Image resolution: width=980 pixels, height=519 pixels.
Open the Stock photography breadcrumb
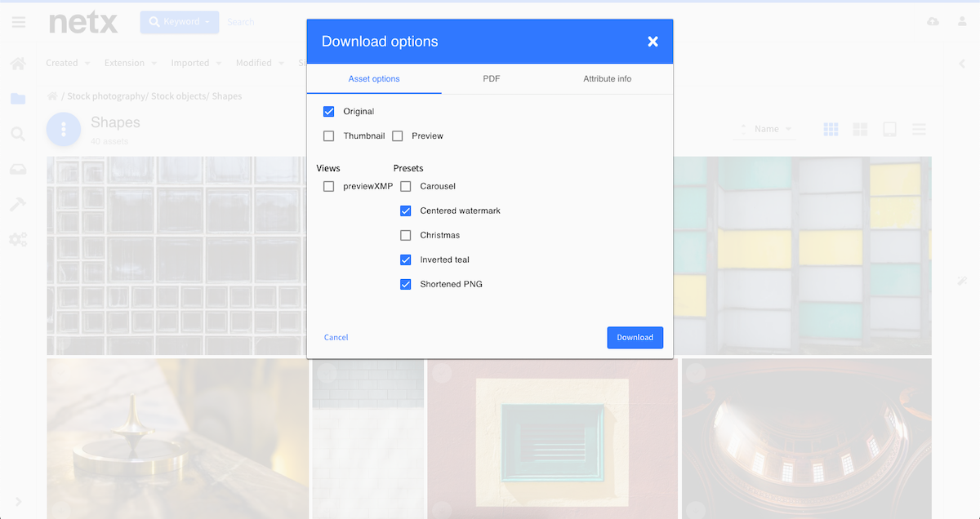105,96
